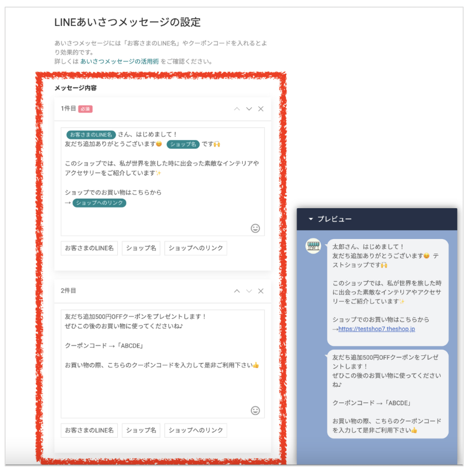Click preview bubble about 500円OFFクーポン
The image size is (469, 476).
(x=387, y=394)
